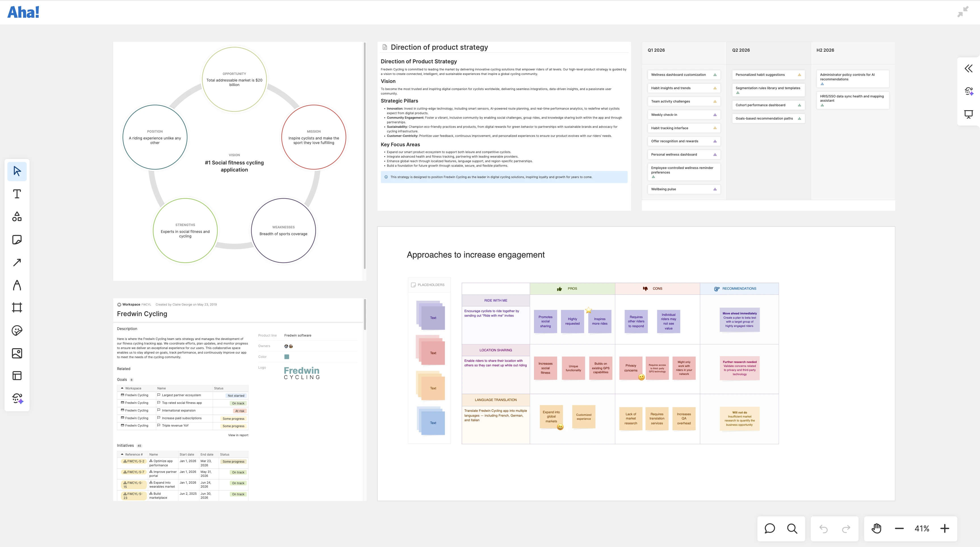Open initiative FWCYL-S-2 reference link
The height and width of the screenshot is (547, 980).
tap(134, 461)
